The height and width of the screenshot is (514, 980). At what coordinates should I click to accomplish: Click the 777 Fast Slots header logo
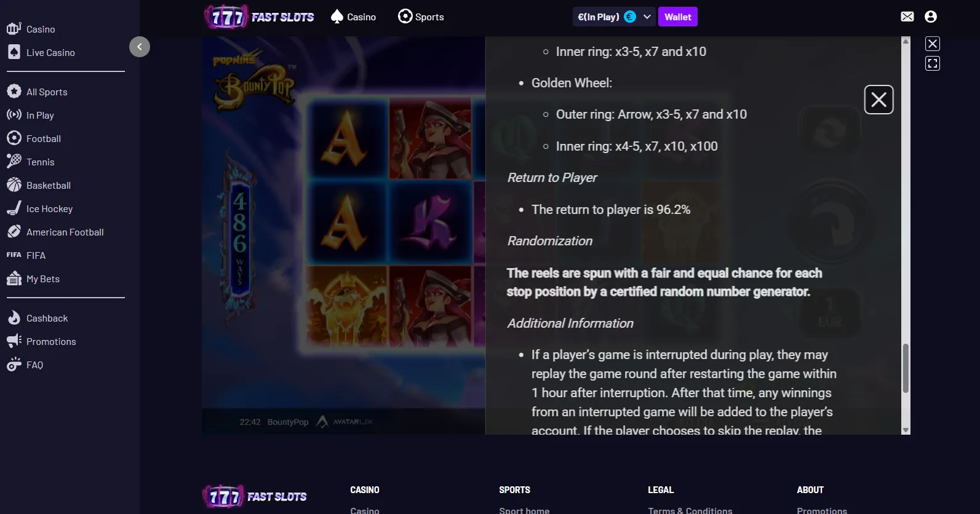(259, 17)
